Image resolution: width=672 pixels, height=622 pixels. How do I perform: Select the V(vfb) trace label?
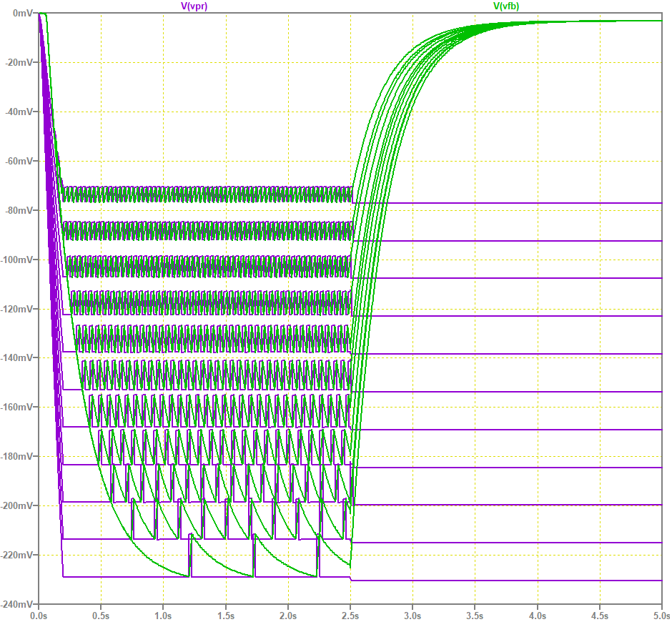(505, 6)
